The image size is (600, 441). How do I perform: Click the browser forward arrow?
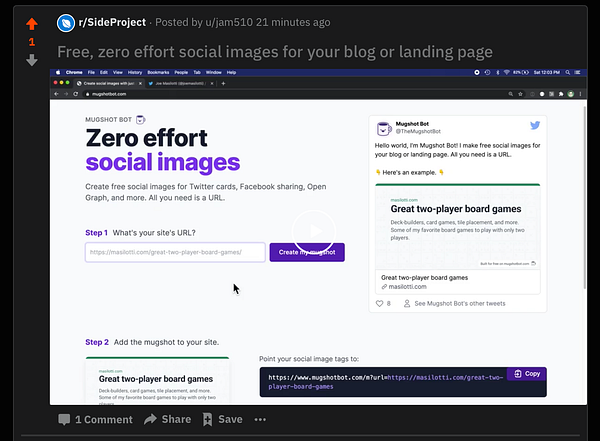(66, 94)
